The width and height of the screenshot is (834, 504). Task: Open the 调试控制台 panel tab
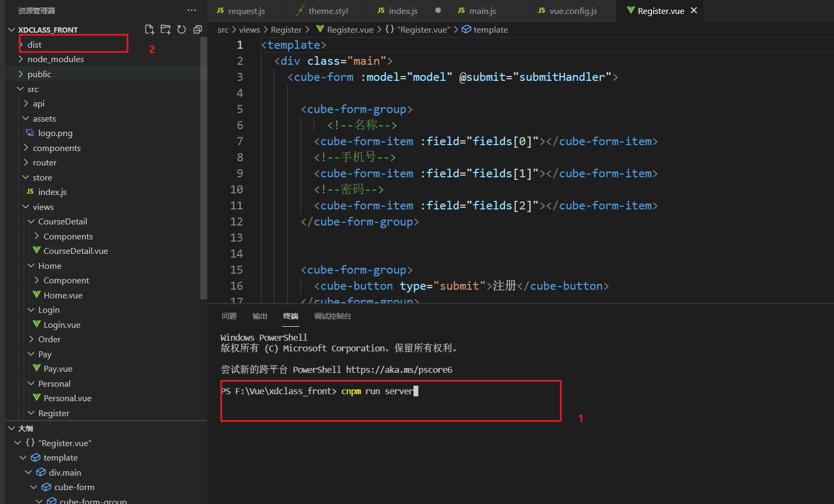[333, 316]
